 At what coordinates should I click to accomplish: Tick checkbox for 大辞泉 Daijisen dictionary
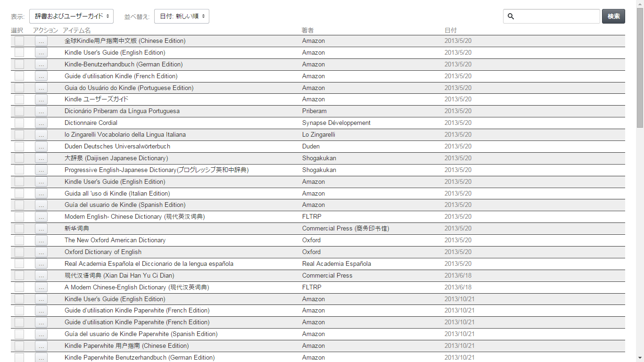[x=19, y=158]
